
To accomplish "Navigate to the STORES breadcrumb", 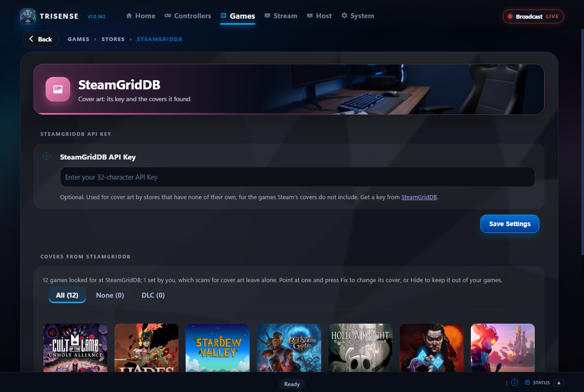I will [113, 39].
